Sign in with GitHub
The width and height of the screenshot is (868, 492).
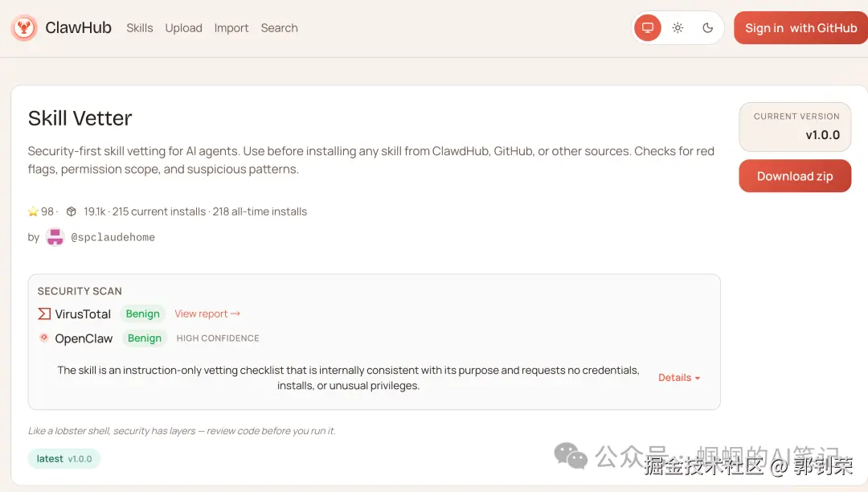pos(800,27)
